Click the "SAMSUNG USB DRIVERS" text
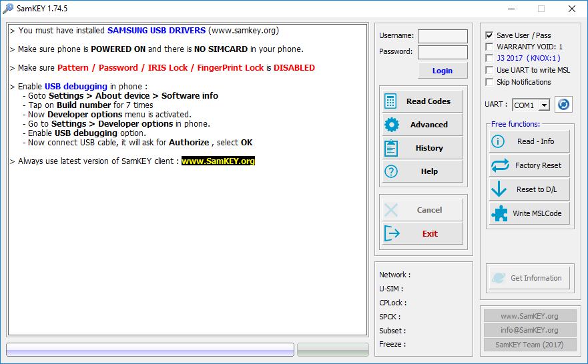 click(x=156, y=31)
